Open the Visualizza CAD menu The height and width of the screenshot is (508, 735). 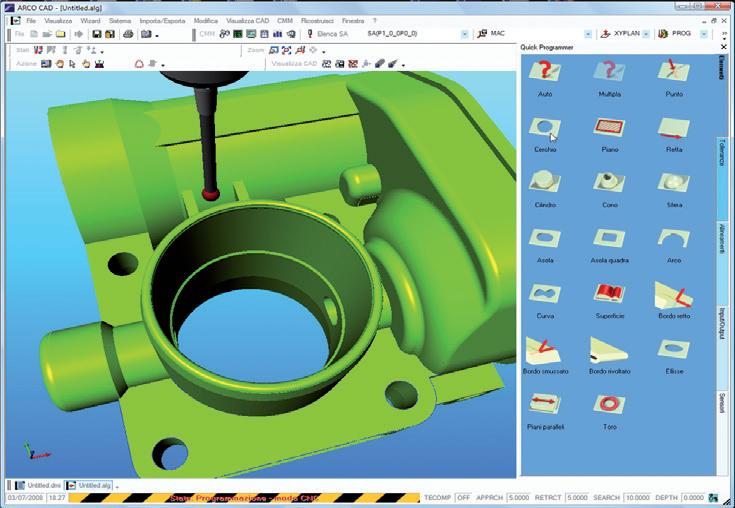tap(248, 21)
